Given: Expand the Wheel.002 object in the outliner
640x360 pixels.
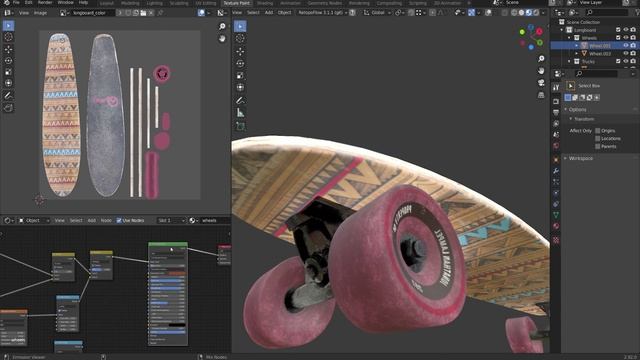Looking at the screenshot, I should [577, 53].
